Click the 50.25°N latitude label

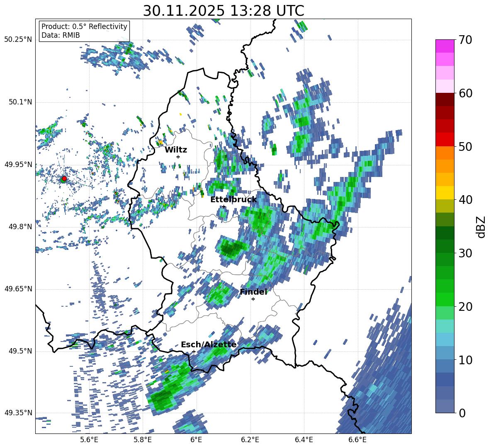pos(18,40)
